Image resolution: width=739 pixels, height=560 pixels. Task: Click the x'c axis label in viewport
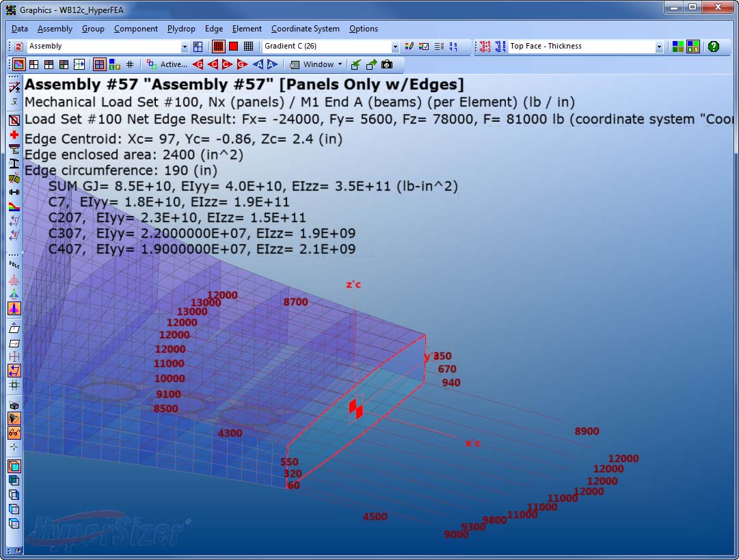tap(472, 443)
